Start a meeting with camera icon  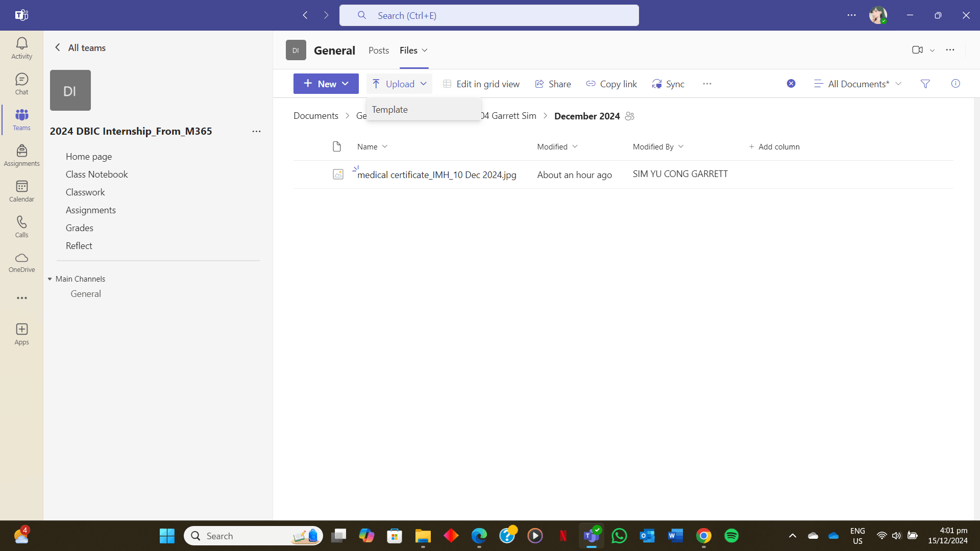(x=917, y=50)
